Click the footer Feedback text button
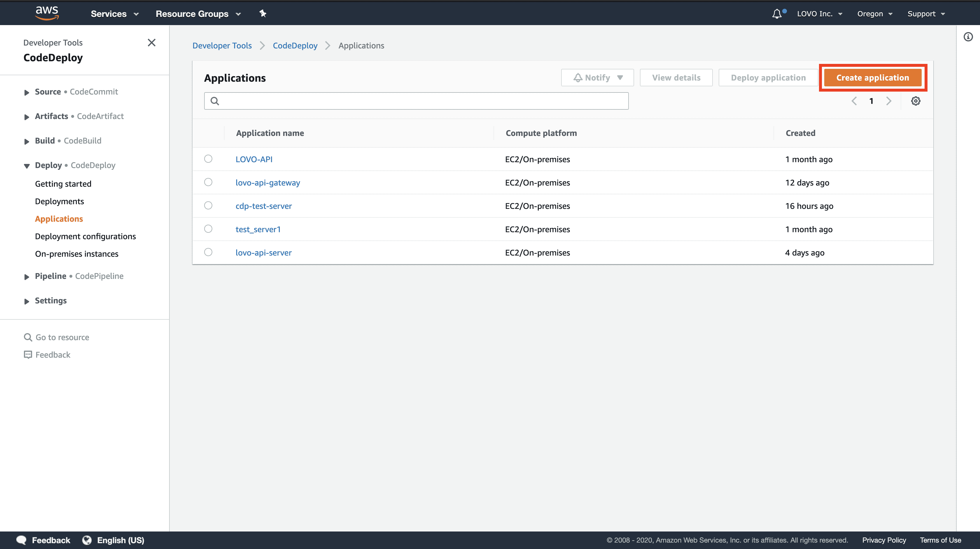Viewport: 980px width, 549px height. coord(51,540)
